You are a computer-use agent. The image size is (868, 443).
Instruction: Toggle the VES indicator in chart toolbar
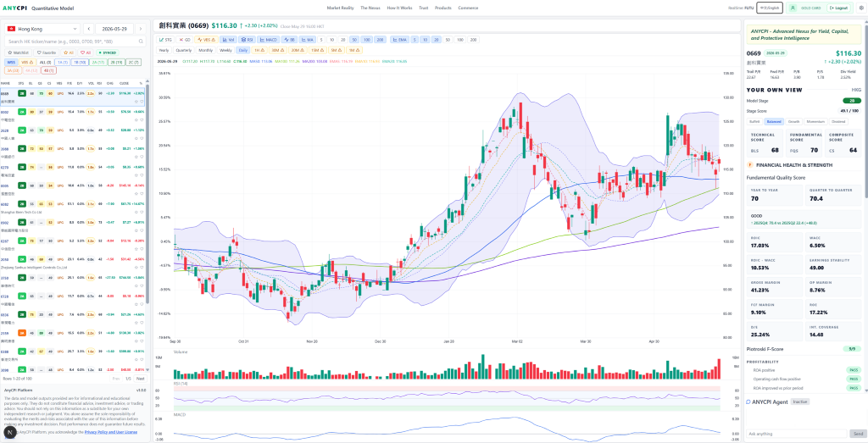[207, 40]
